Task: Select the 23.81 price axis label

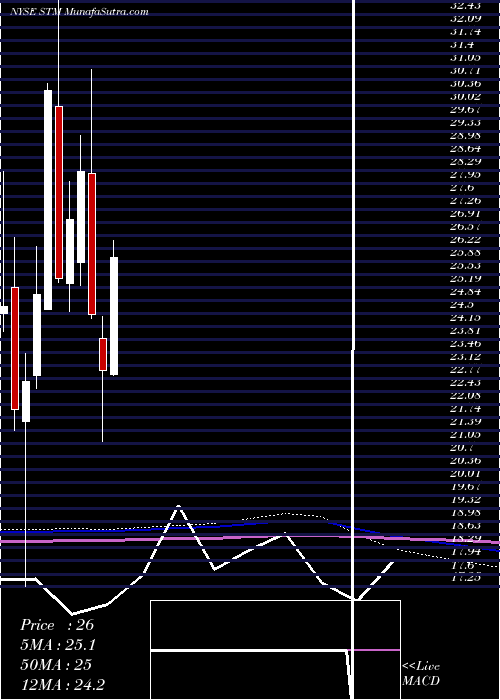Action: pyautogui.click(x=466, y=330)
